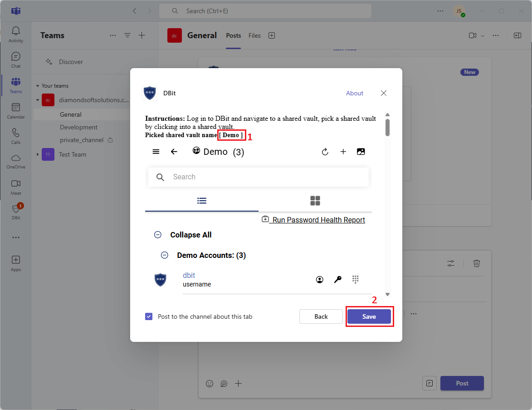The width and height of the screenshot is (532, 410).
Task: Launch the DBit app from the sidebar
Action: coord(15,212)
